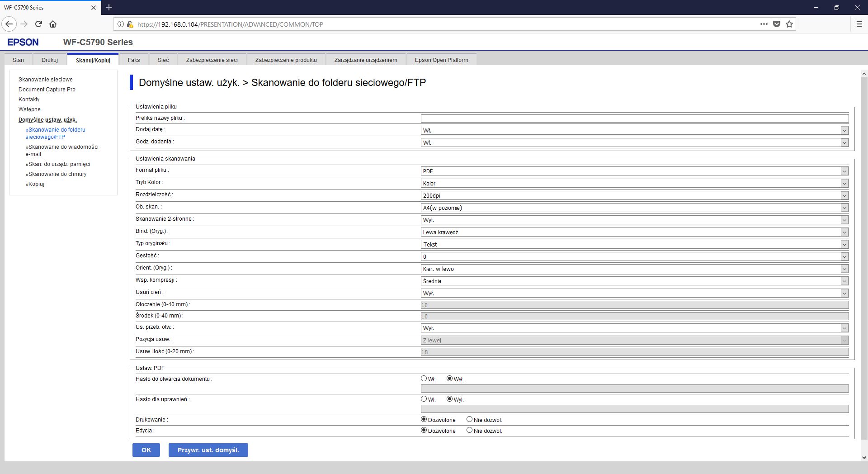Switch to the Stan tab
Image resolution: width=868 pixels, height=474 pixels.
click(19, 60)
